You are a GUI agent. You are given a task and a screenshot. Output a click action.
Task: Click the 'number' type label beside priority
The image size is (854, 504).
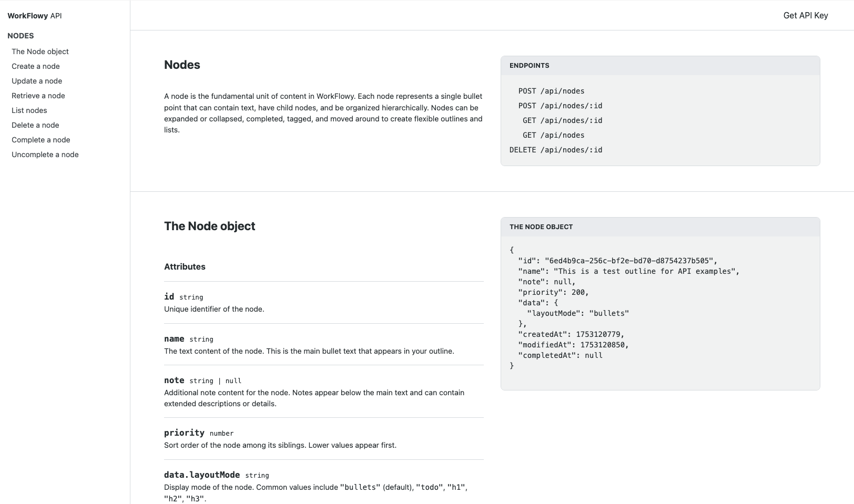(221, 434)
